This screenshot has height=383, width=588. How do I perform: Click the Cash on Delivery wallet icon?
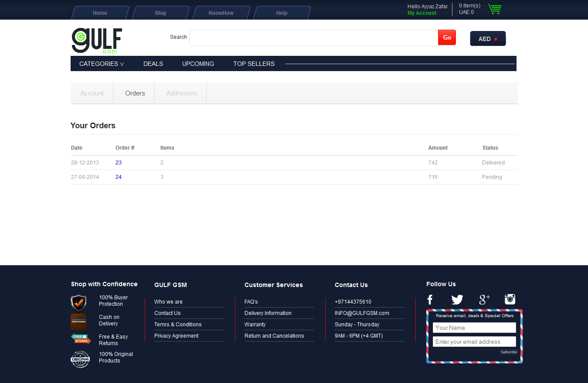78,322
